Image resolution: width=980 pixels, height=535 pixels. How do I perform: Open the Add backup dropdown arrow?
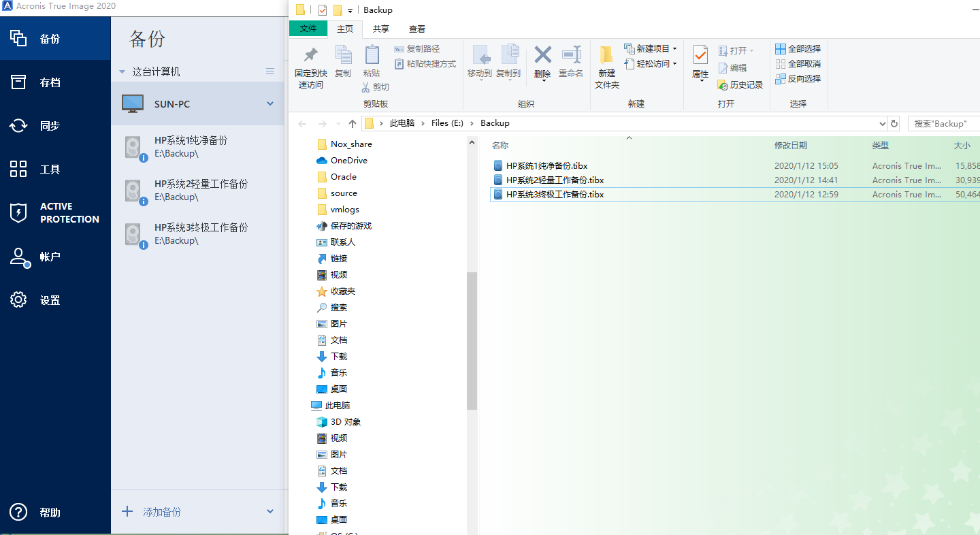[x=270, y=511]
